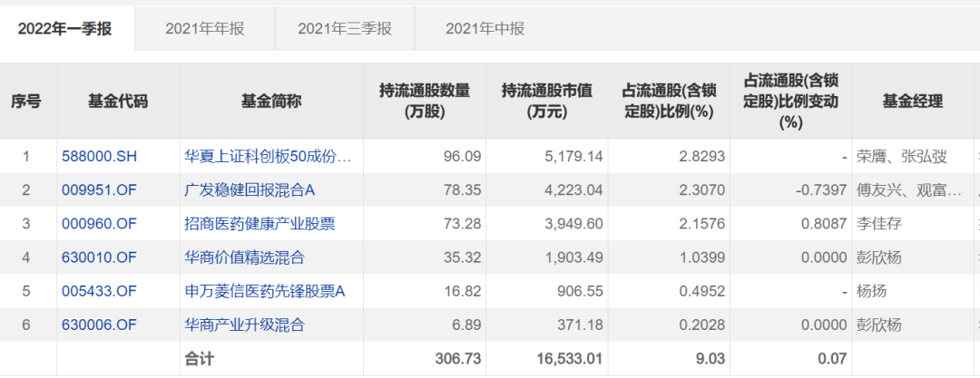
Task: Select ratio cell 2.3070
Action: coord(701,190)
